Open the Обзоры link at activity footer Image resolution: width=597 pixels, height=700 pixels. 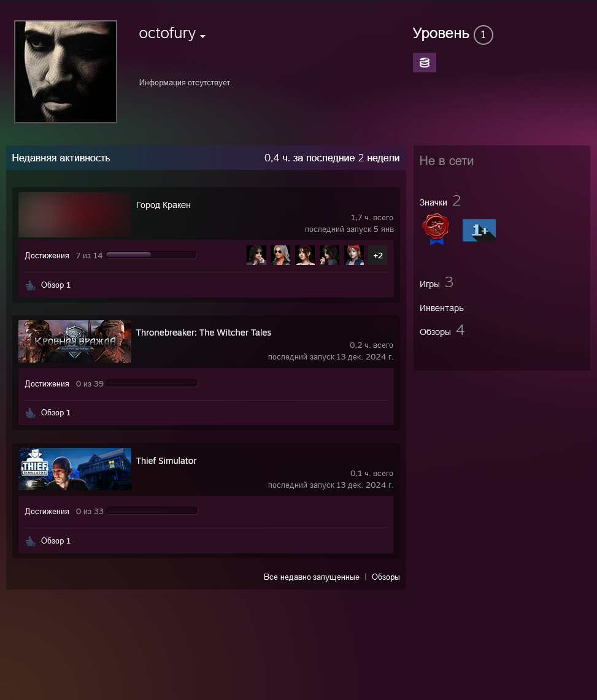pos(386,577)
